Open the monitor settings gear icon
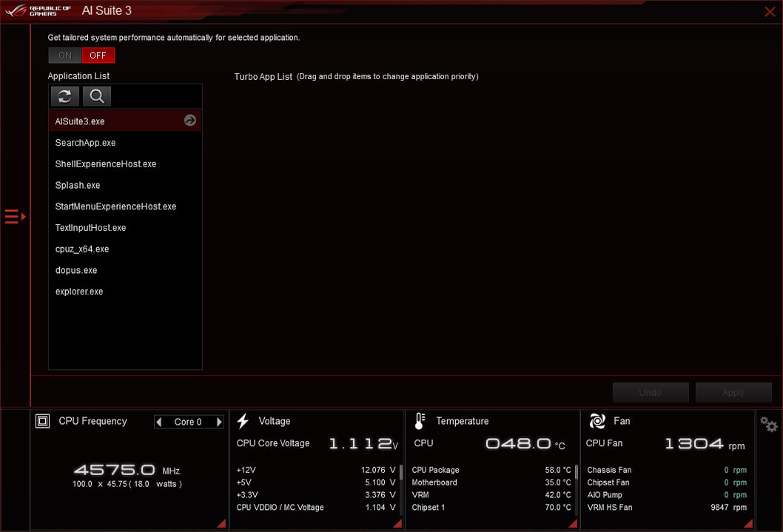783x532 pixels. (768, 424)
